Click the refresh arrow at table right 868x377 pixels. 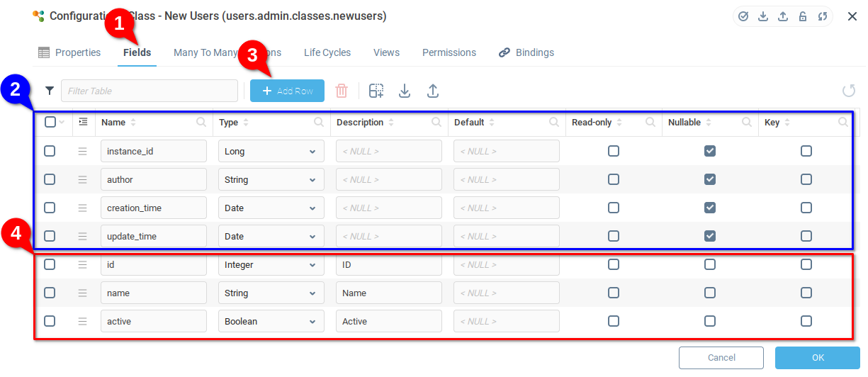pos(848,91)
